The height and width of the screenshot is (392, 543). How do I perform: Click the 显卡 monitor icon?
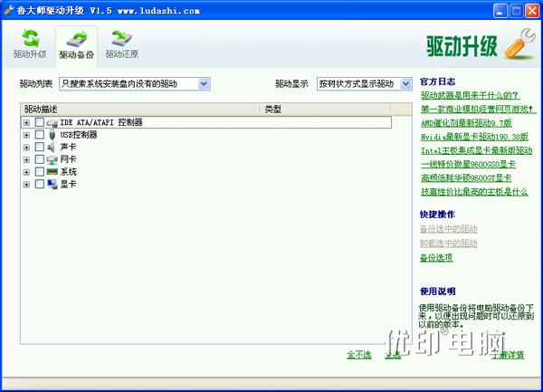point(52,184)
